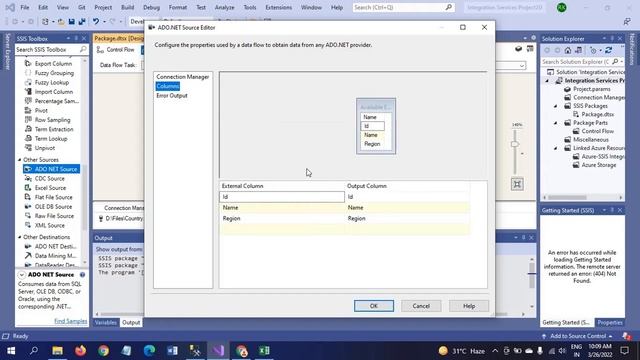Collapse the Linked Azure Resources node
640x360 pixels.
pos(556,148)
